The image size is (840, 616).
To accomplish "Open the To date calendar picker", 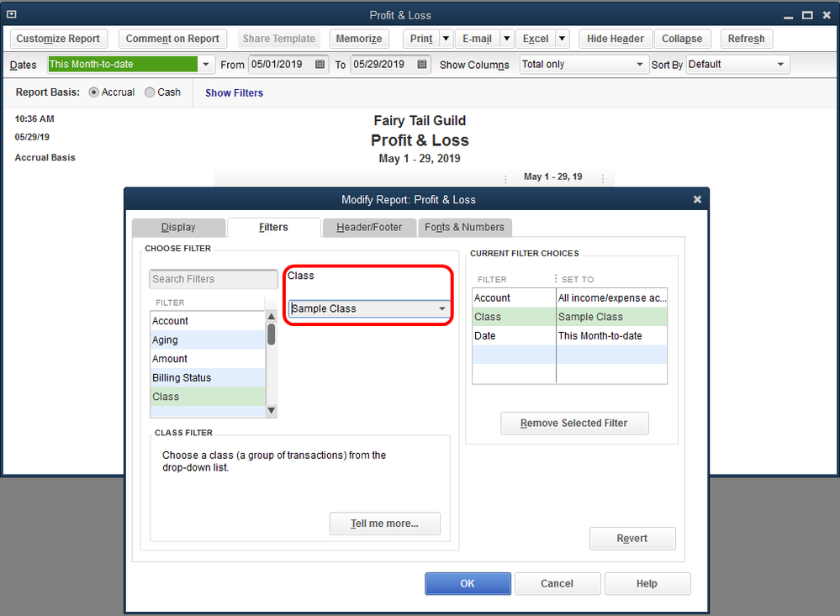I will tap(422, 64).
